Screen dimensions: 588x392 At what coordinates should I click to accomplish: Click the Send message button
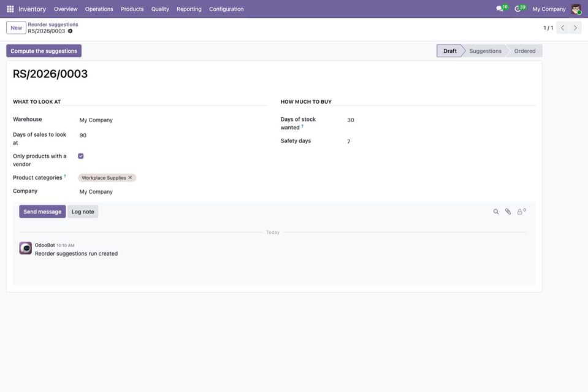click(42, 212)
